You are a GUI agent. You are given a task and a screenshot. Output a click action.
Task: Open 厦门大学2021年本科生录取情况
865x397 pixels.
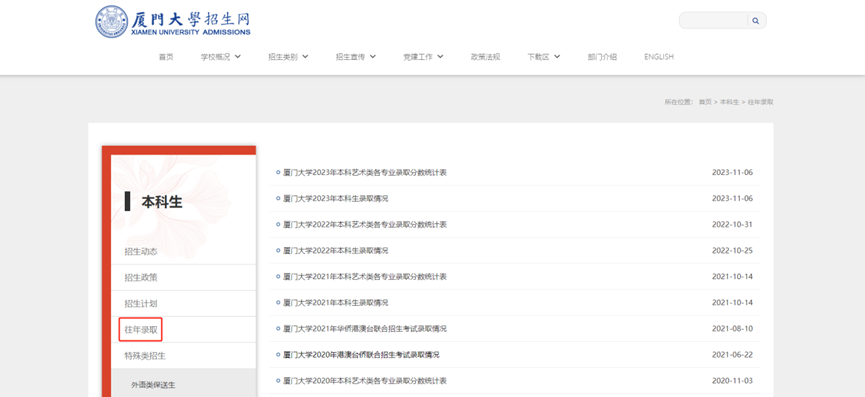(x=335, y=303)
